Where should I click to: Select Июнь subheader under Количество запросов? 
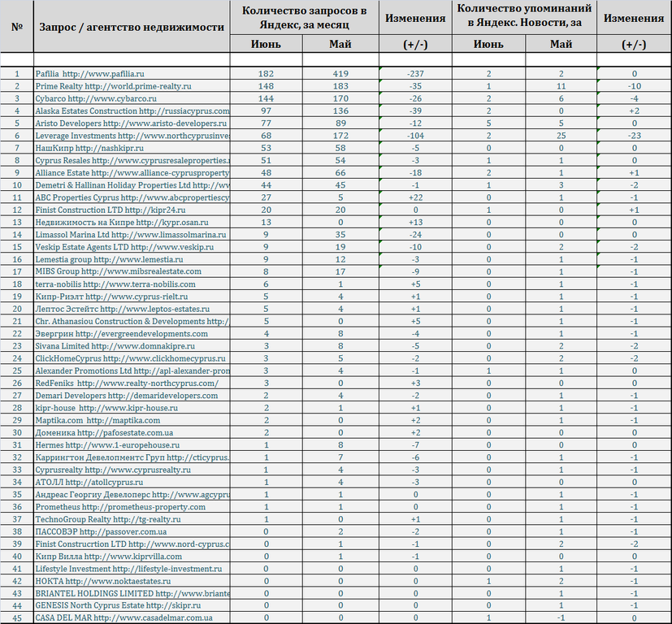point(267,44)
